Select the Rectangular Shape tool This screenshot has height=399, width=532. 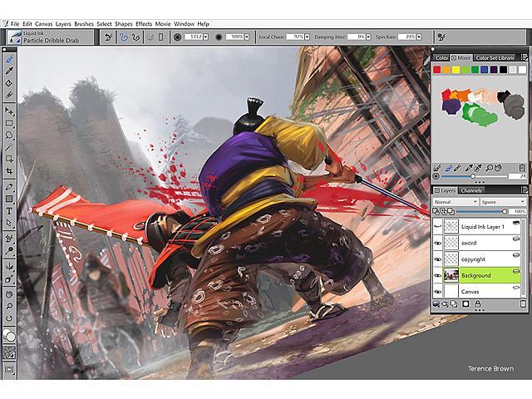click(x=9, y=199)
